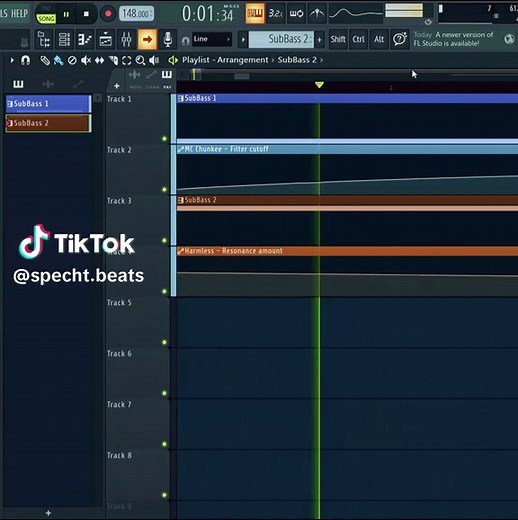The height and width of the screenshot is (520, 518).
Task: Select the Draw pencil tool
Action: (45, 60)
